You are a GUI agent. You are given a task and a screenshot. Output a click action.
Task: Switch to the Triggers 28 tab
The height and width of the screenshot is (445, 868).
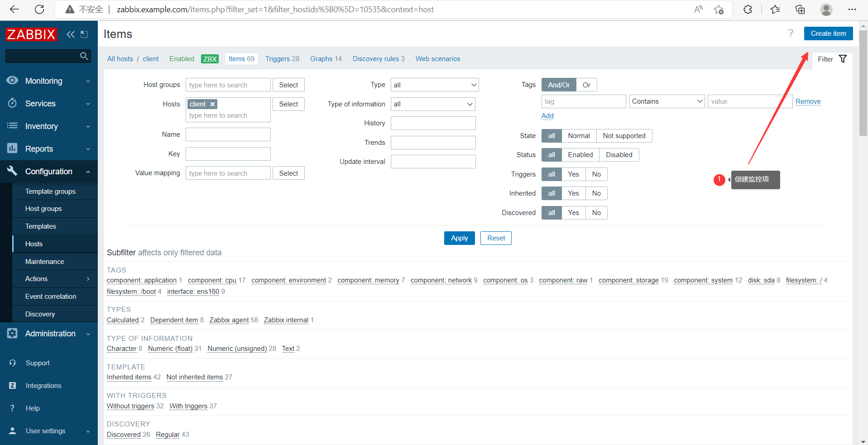point(282,59)
